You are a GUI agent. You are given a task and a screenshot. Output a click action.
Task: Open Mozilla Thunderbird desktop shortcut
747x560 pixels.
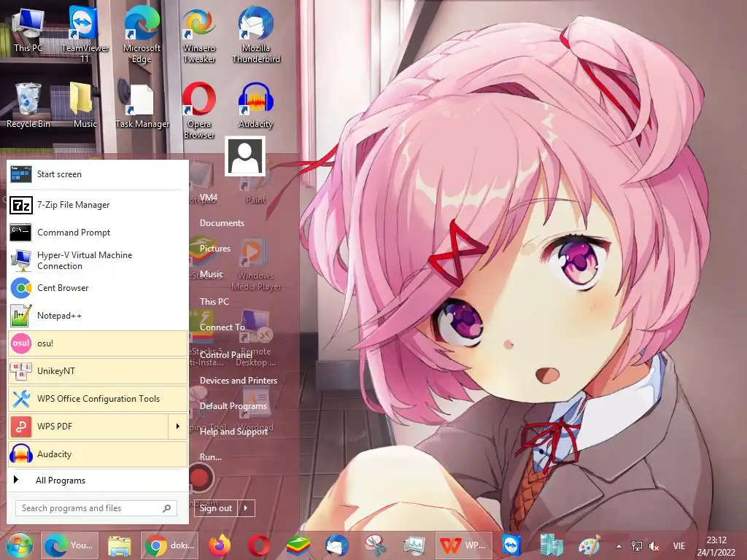(x=256, y=34)
